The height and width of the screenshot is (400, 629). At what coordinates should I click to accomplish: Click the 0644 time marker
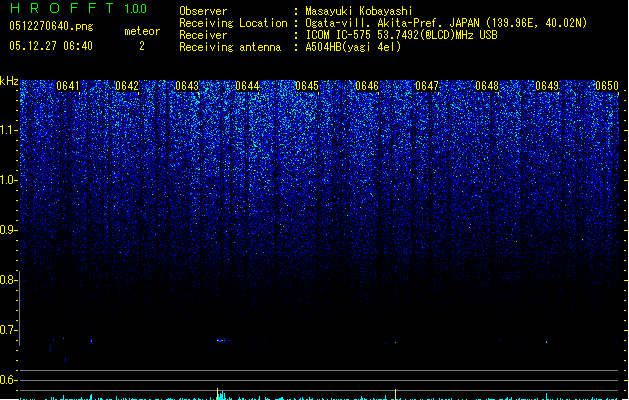coord(247,86)
